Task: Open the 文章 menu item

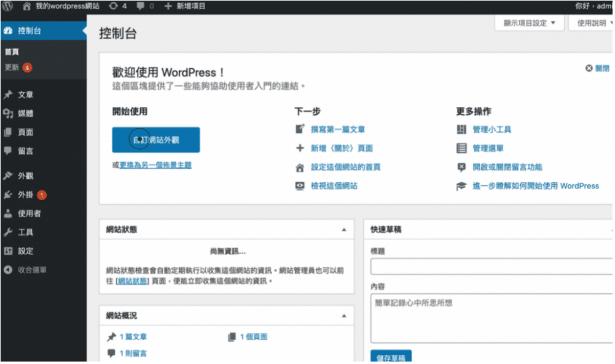Action: tap(25, 95)
